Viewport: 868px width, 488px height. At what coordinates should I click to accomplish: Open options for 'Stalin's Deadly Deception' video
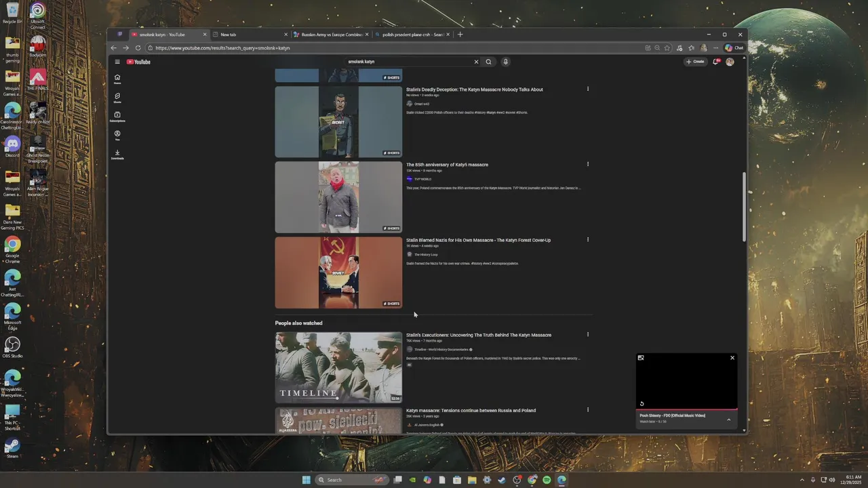pyautogui.click(x=587, y=89)
